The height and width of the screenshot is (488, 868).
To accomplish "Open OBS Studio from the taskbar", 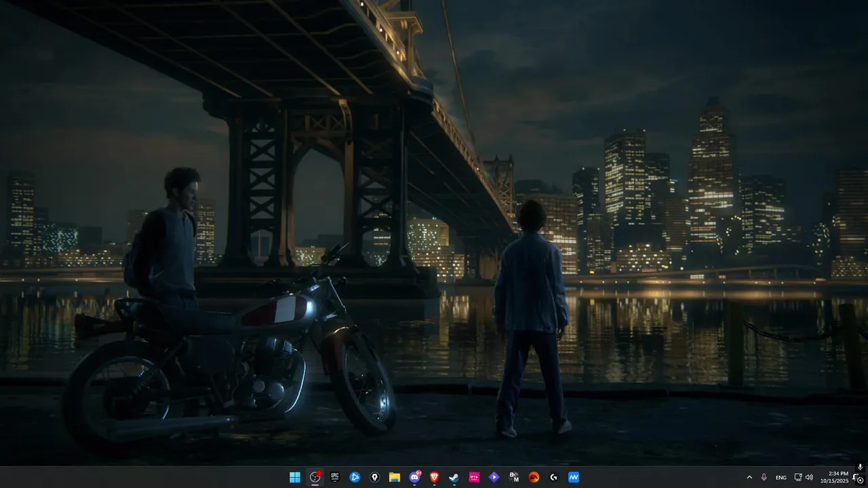I will click(315, 477).
